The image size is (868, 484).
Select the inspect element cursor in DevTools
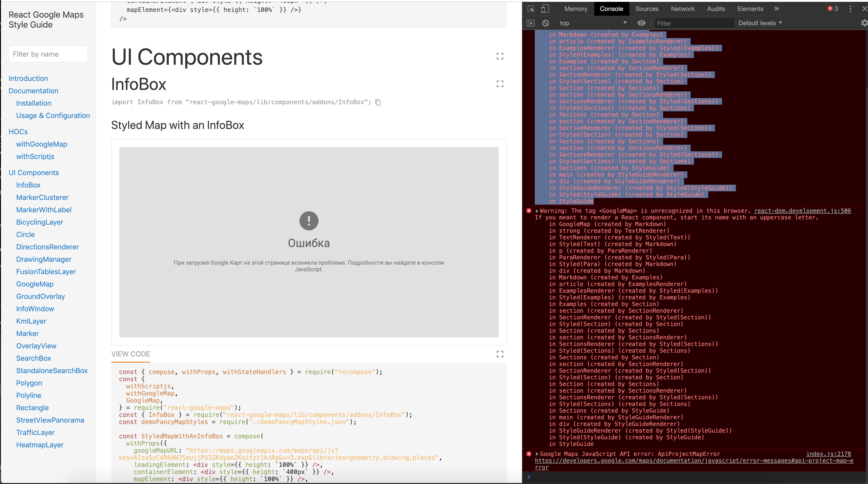click(x=531, y=9)
